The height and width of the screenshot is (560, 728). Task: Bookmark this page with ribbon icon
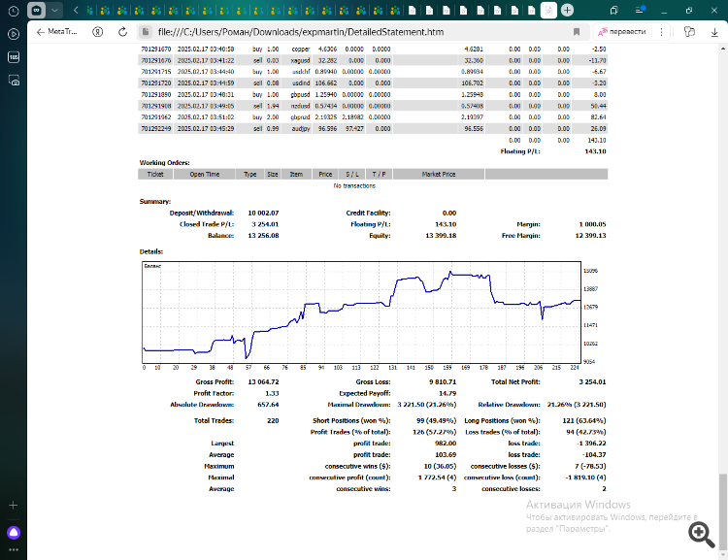[577, 32]
